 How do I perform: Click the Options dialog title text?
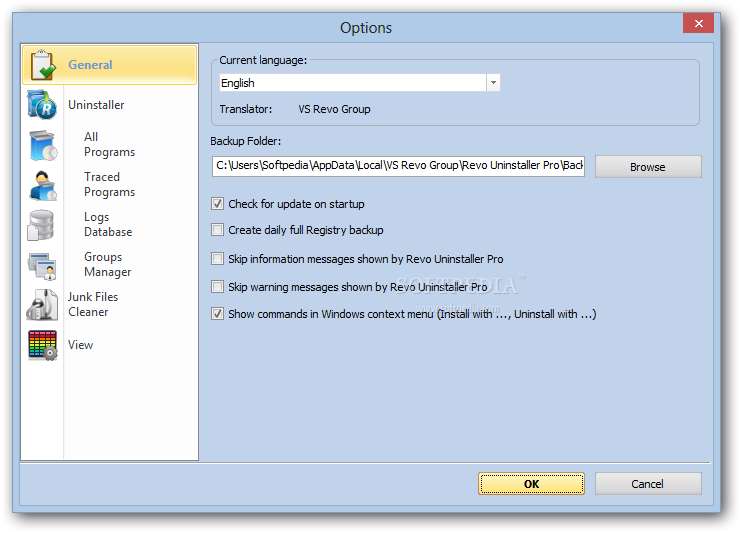tap(366, 28)
